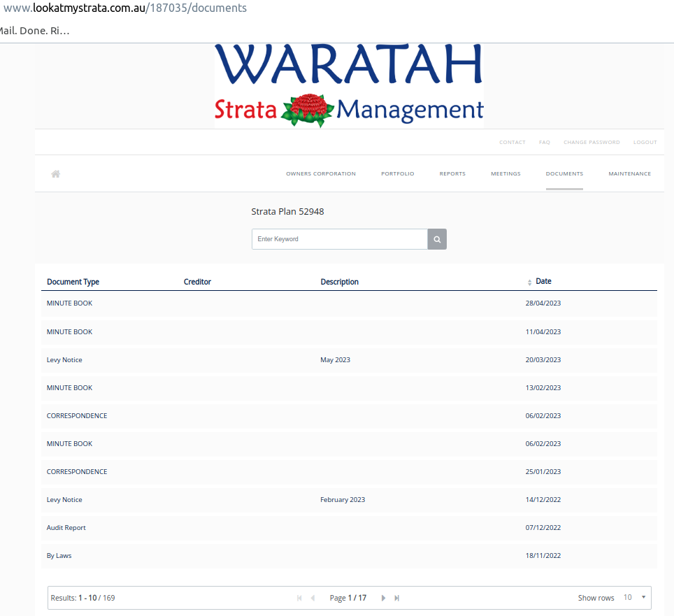Viewport: 674px width, 616px height.
Task: Open the FAQ link
Action: (545, 142)
